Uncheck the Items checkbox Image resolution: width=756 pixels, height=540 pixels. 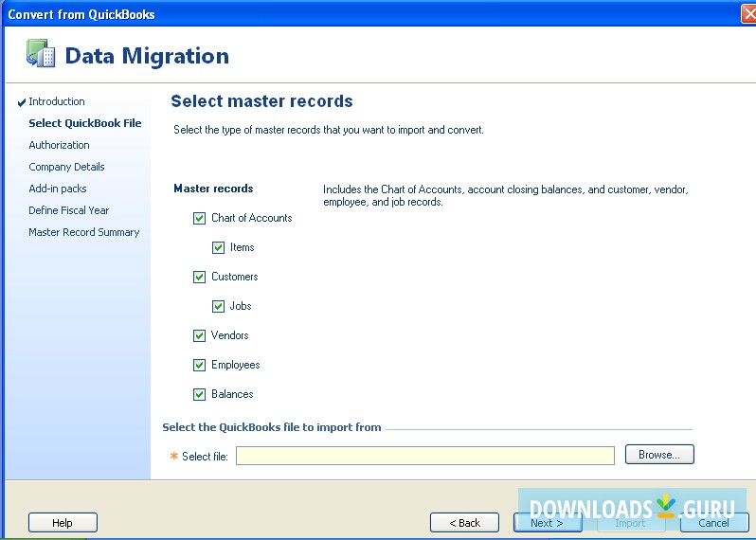pos(218,248)
